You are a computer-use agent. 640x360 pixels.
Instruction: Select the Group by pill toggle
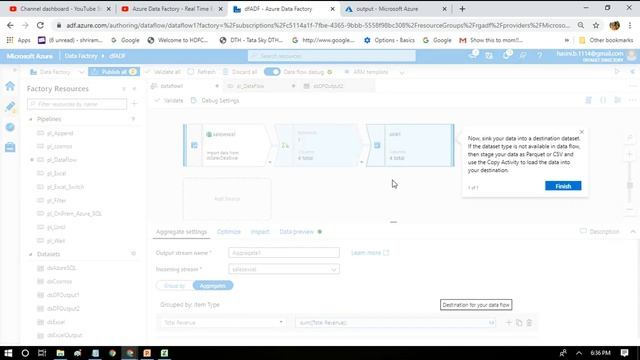[x=175, y=285]
